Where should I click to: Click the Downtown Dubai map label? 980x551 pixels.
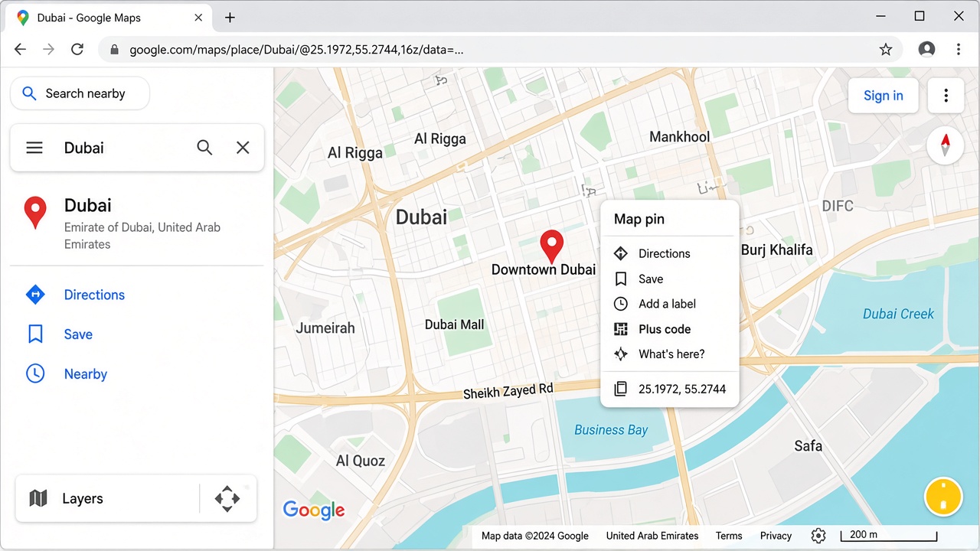[x=544, y=269]
